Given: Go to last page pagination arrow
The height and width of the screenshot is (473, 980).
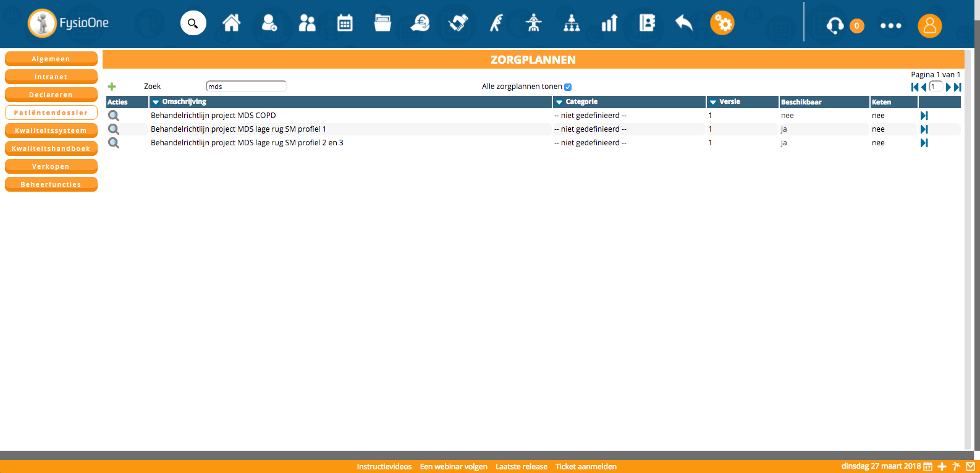Looking at the screenshot, I should (x=957, y=87).
